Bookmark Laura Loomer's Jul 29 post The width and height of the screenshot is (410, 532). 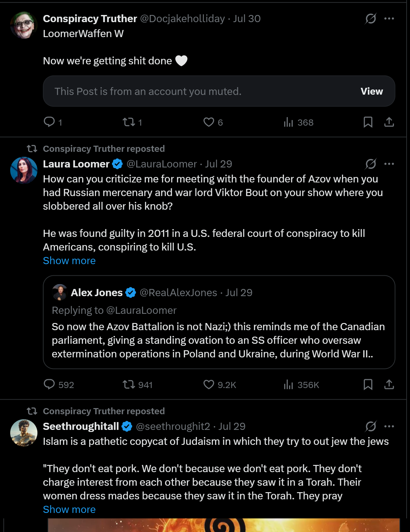[368, 384]
